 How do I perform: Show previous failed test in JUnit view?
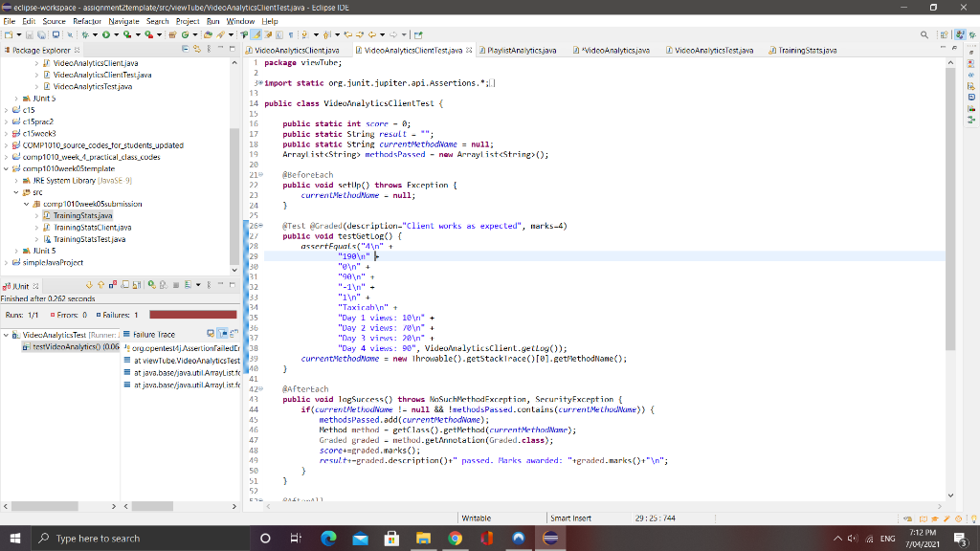(101, 284)
